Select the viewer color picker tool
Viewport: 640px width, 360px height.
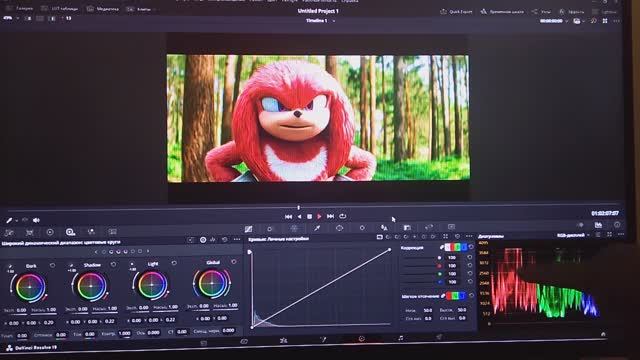(x=9, y=220)
